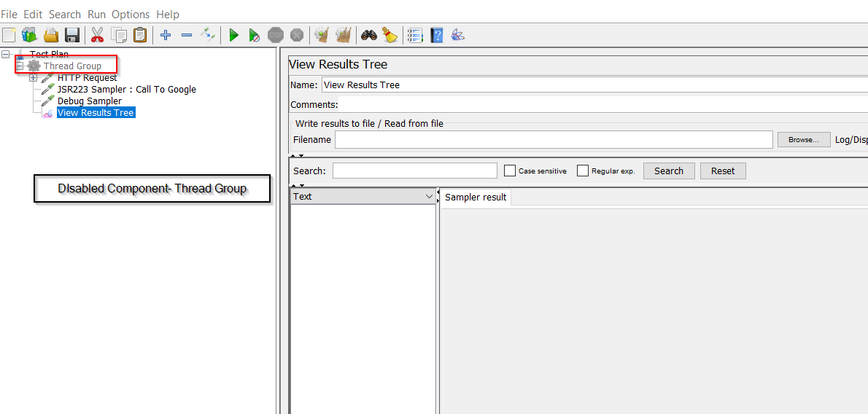Select the Debug Sampler tree row
This screenshot has height=414, width=868.
click(90, 101)
